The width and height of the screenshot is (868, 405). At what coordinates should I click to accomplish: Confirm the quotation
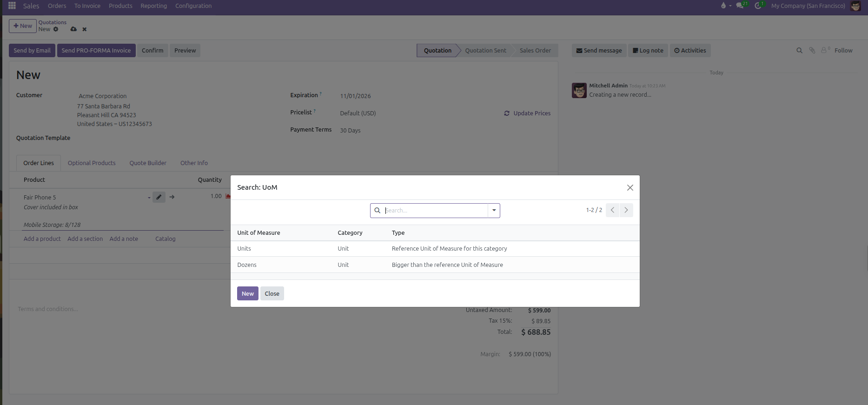[x=152, y=50]
